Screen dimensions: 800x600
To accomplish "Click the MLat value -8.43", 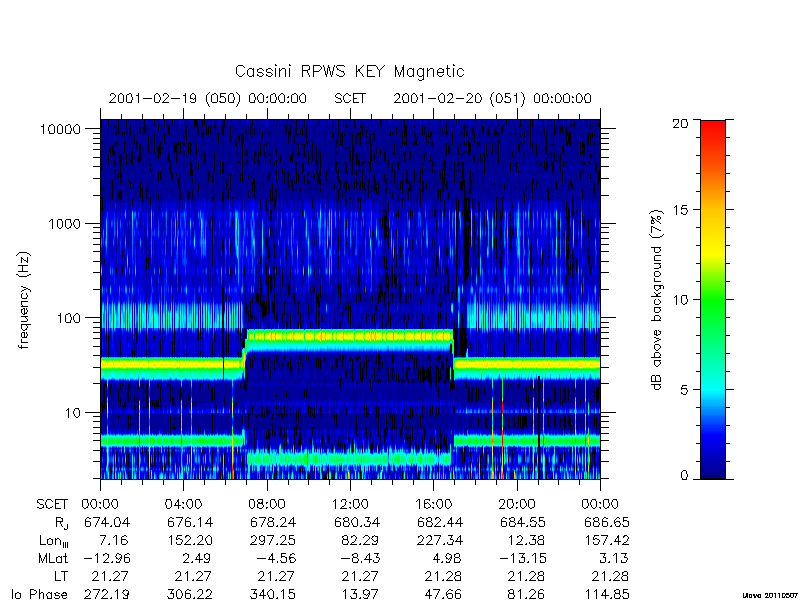I will pos(360,558).
